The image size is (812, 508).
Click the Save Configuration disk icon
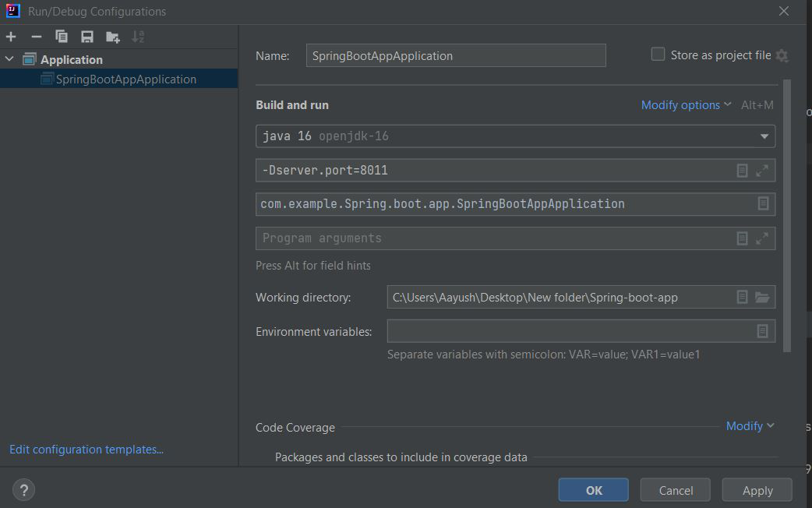click(87, 37)
